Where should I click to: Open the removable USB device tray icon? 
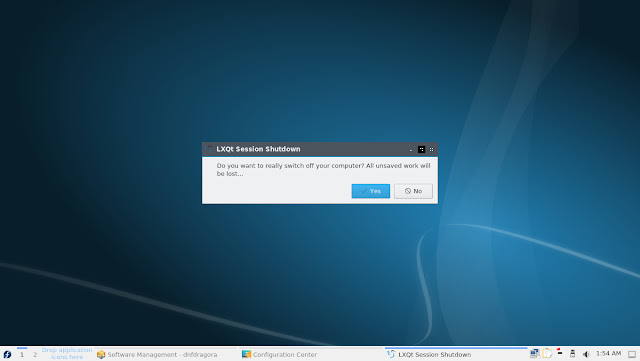(573, 354)
